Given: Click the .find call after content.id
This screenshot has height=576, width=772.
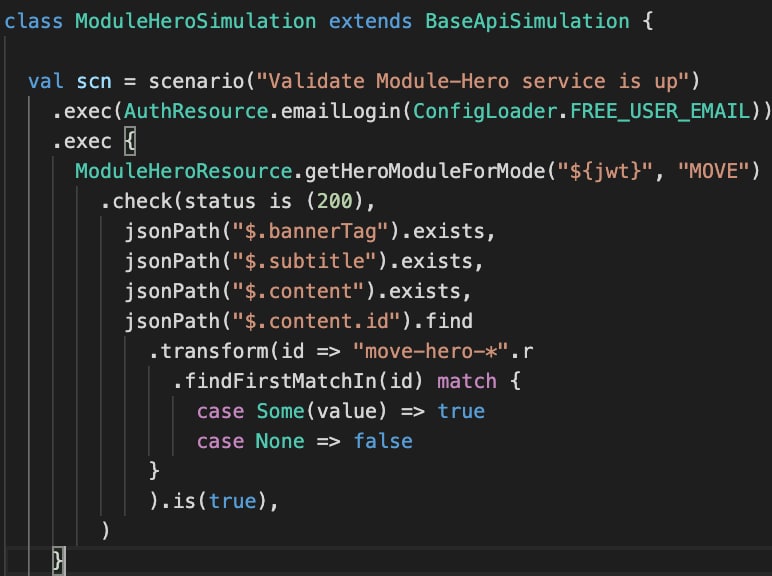Looking at the screenshot, I should pyautogui.click(x=443, y=321).
